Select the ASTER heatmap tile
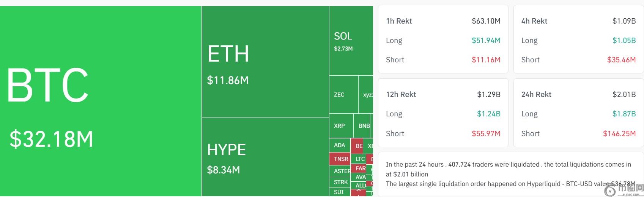Image resolution: width=644 pixels, height=197 pixels. pyautogui.click(x=341, y=171)
